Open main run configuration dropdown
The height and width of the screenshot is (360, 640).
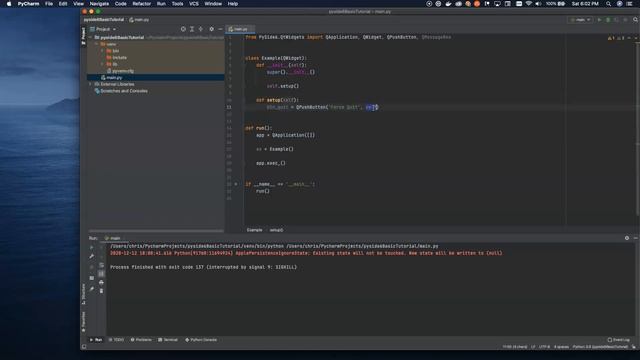point(580,20)
